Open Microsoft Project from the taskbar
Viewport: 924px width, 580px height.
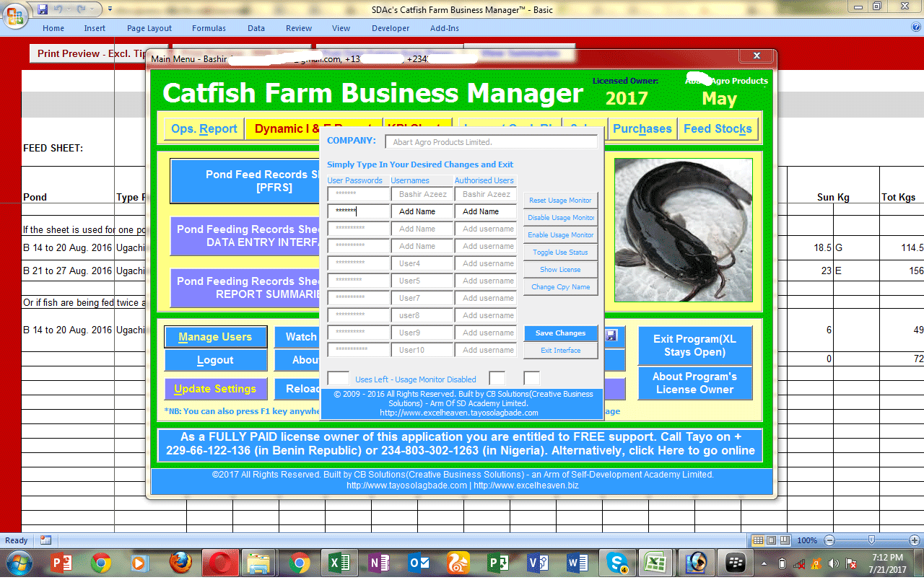point(498,563)
